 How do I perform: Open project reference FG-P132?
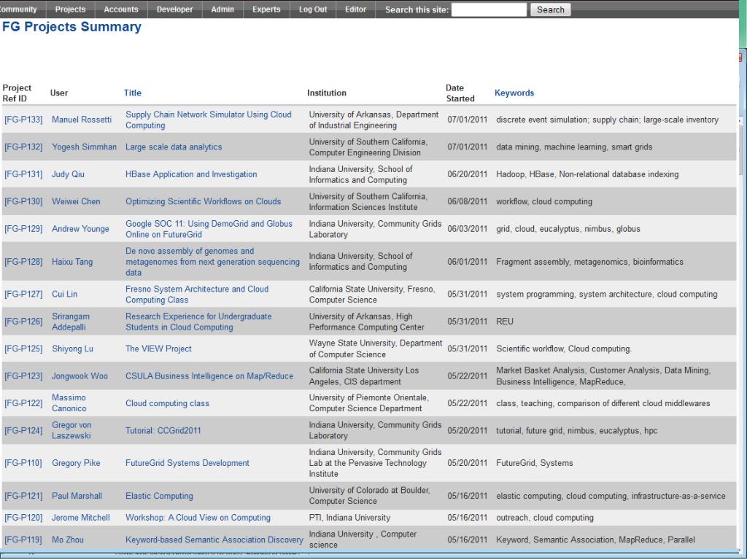(23, 147)
